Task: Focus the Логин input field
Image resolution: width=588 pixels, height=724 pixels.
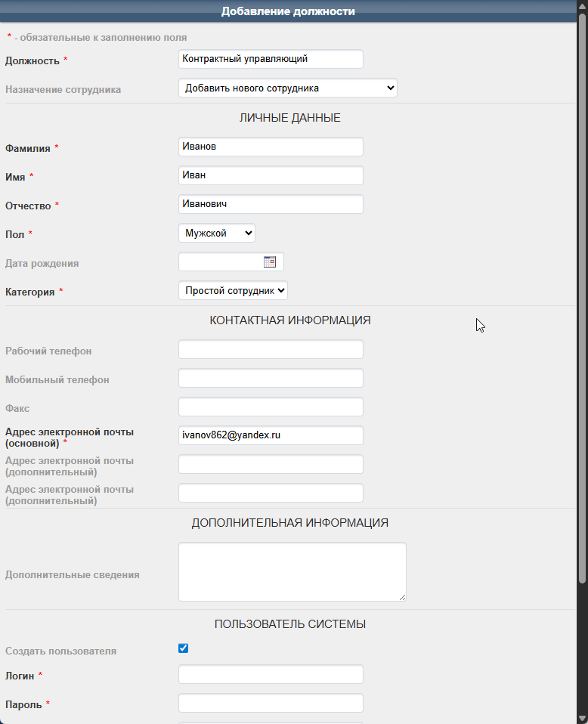Action: [271, 675]
